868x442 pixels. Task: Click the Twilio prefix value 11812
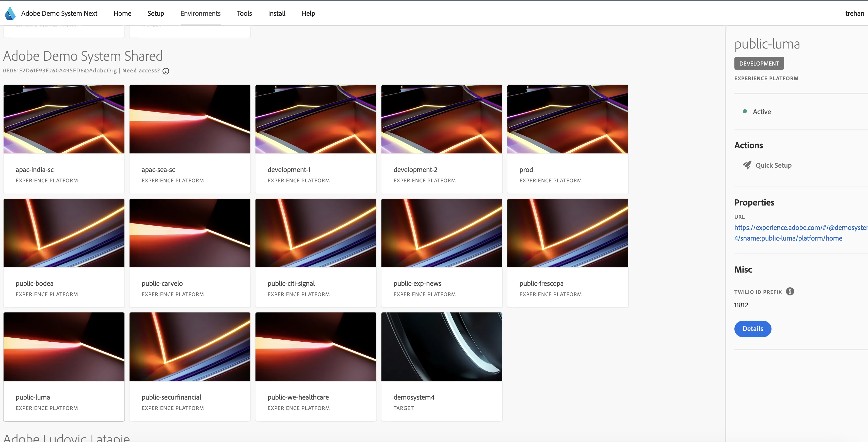(741, 305)
